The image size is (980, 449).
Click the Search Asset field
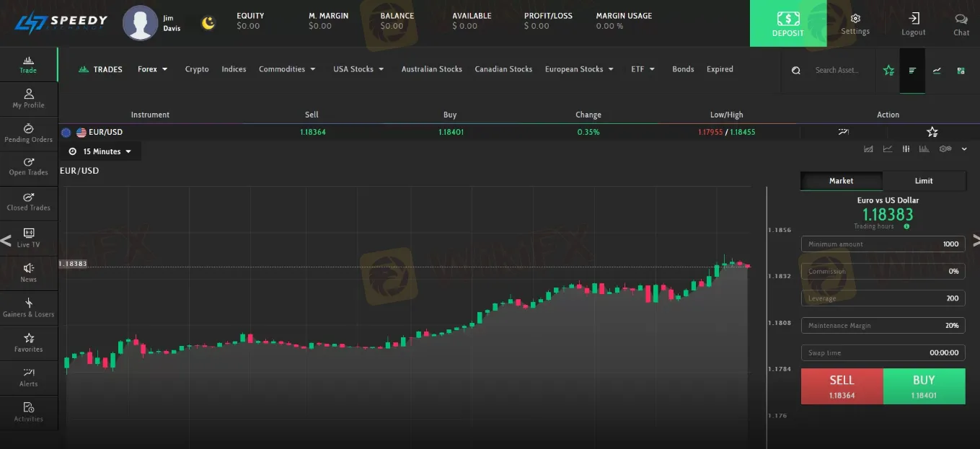(836, 70)
